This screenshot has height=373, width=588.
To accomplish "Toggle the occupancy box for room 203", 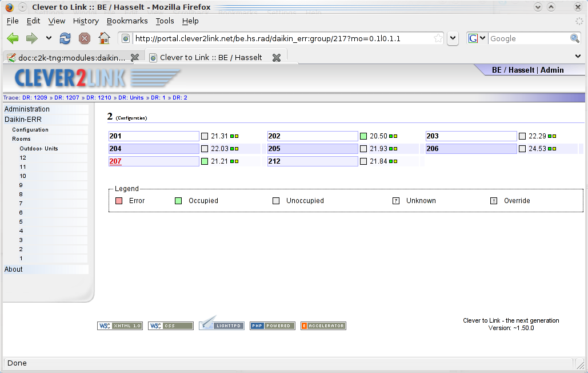I will (x=522, y=136).
